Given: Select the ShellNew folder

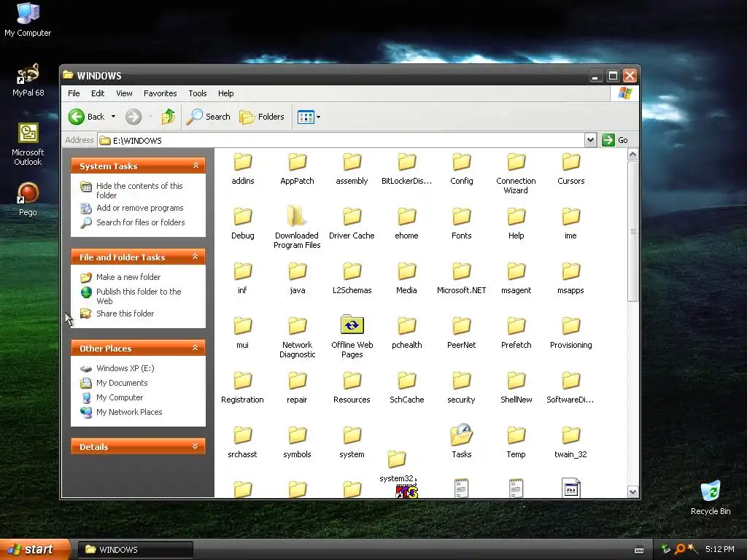Looking at the screenshot, I should [516, 388].
